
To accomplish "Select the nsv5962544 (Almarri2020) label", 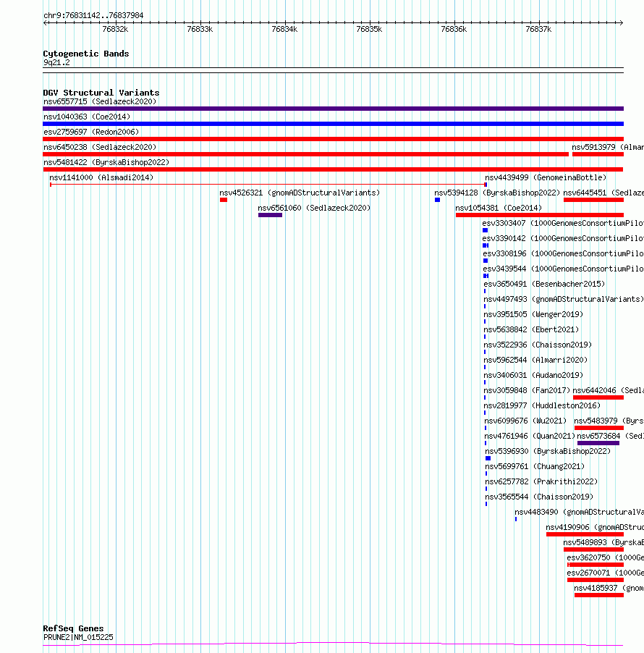I will 535,360.
